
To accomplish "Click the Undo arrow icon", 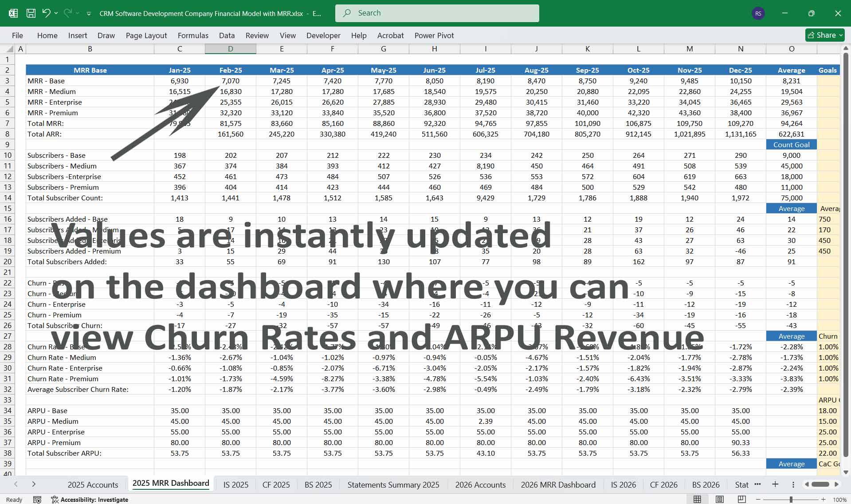I will pyautogui.click(x=46, y=13).
